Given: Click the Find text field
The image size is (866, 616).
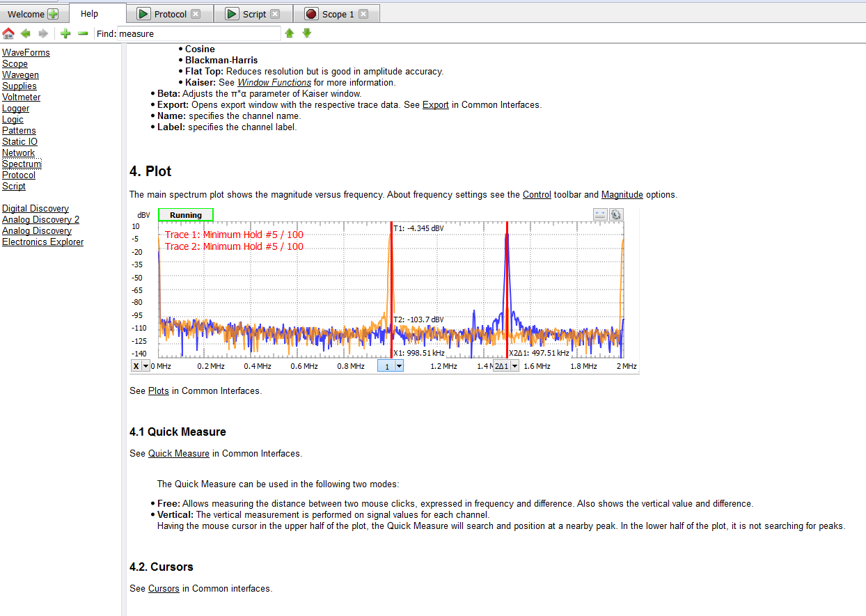Looking at the screenshot, I should [198, 33].
